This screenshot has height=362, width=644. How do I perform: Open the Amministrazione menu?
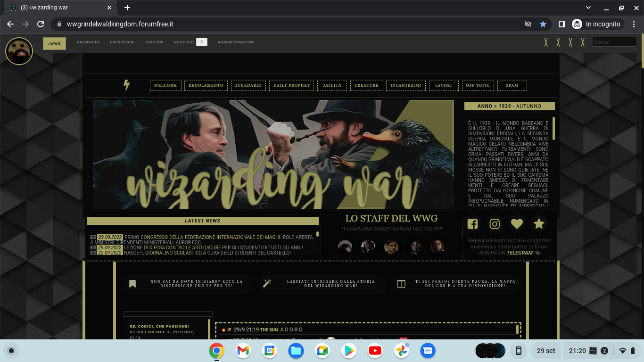click(x=236, y=42)
